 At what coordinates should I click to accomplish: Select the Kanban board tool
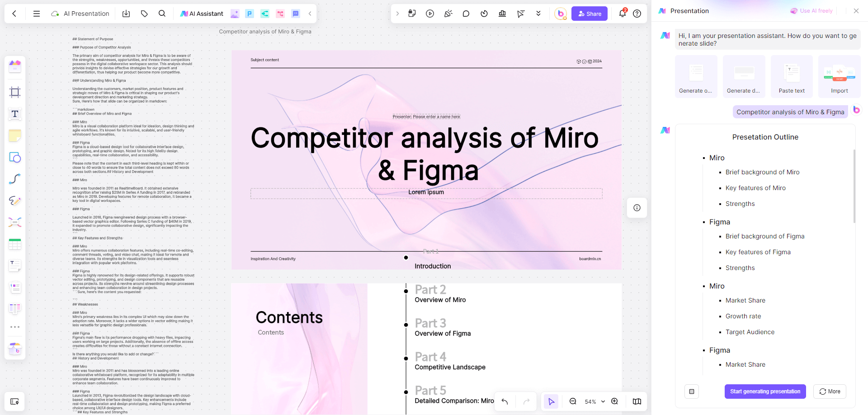pyautogui.click(x=15, y=309)
